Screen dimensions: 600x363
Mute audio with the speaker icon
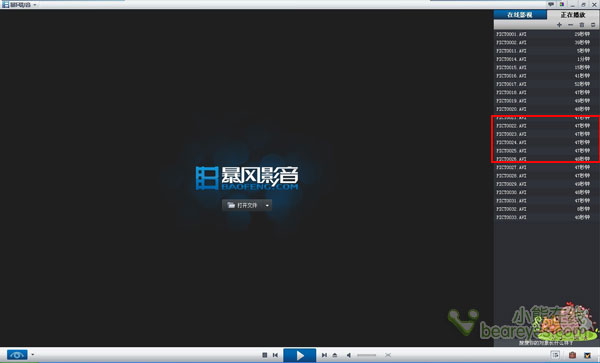[x=349, y=355]
